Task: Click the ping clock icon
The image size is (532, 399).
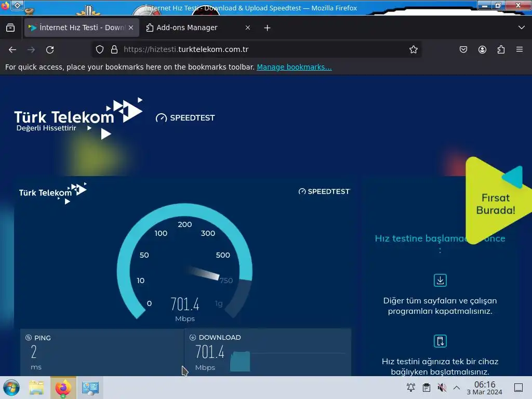Action: 29,338
